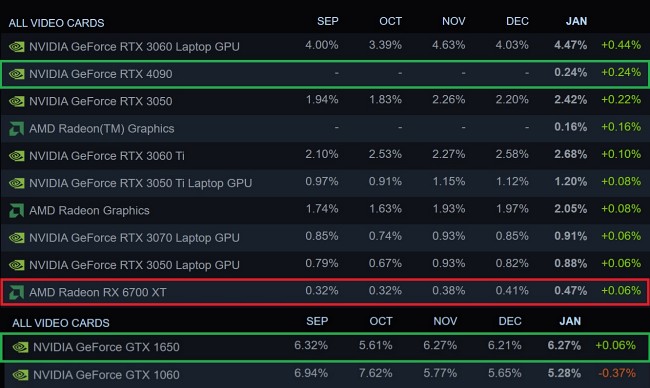Click RTX 4090 change value +0.24%
Image resolution: width=650 pixels, height=388 pixels.
621,72
